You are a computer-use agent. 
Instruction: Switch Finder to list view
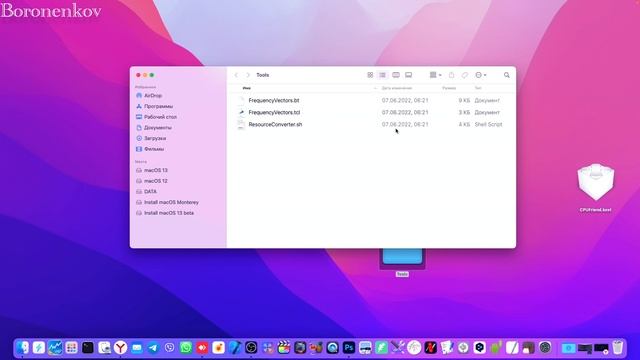382,75
